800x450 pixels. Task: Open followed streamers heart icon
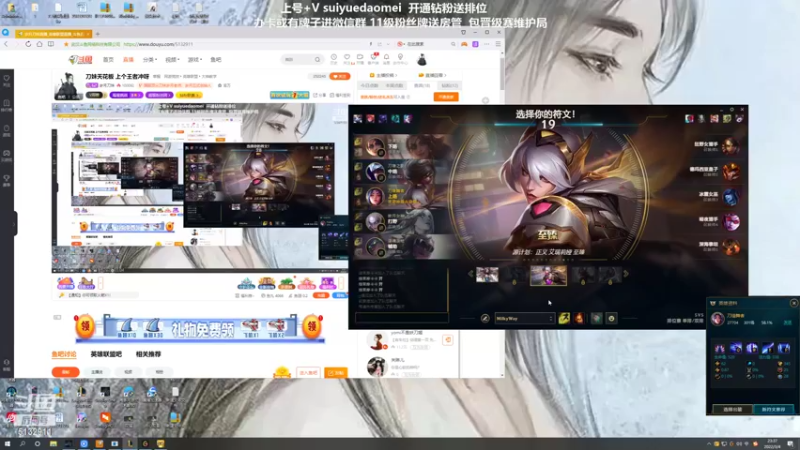tap(347, 59)
